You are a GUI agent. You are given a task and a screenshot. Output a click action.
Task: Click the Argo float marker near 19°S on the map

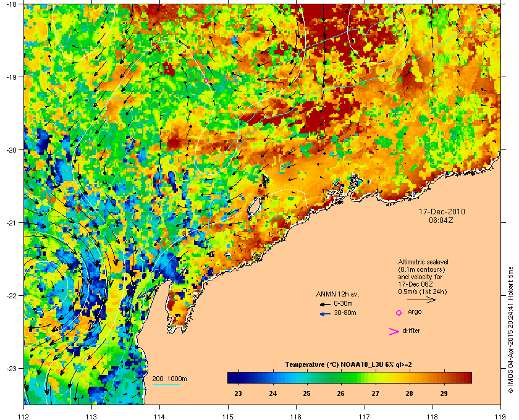click(x=206, y=80)
